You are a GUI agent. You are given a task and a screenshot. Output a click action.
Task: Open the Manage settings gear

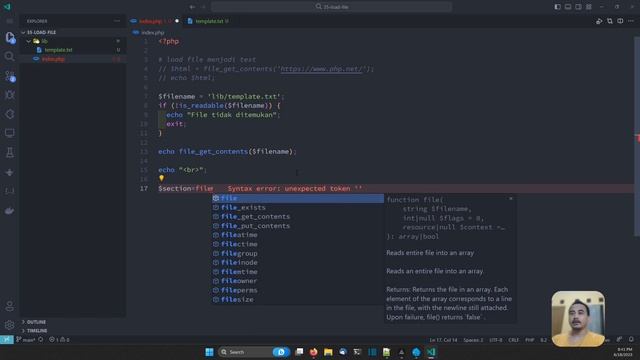click(x=9, y=325)
